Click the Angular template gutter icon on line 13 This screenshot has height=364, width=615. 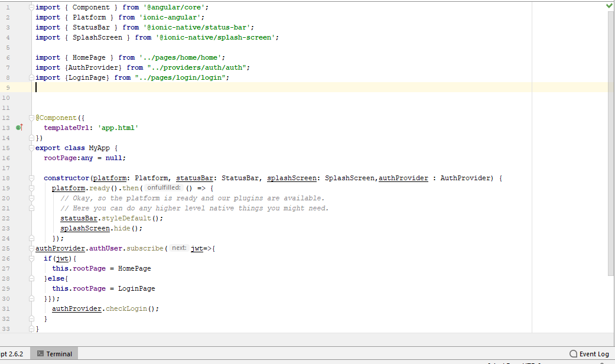(19, 127)
